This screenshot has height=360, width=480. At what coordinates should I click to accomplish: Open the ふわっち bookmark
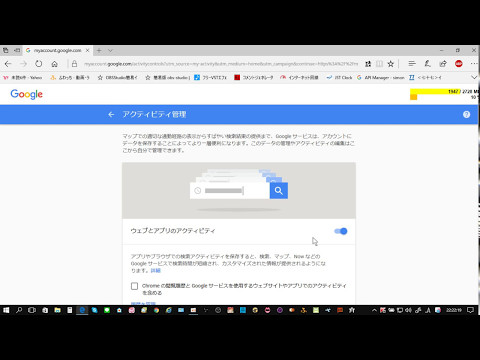tap(70, 77)
